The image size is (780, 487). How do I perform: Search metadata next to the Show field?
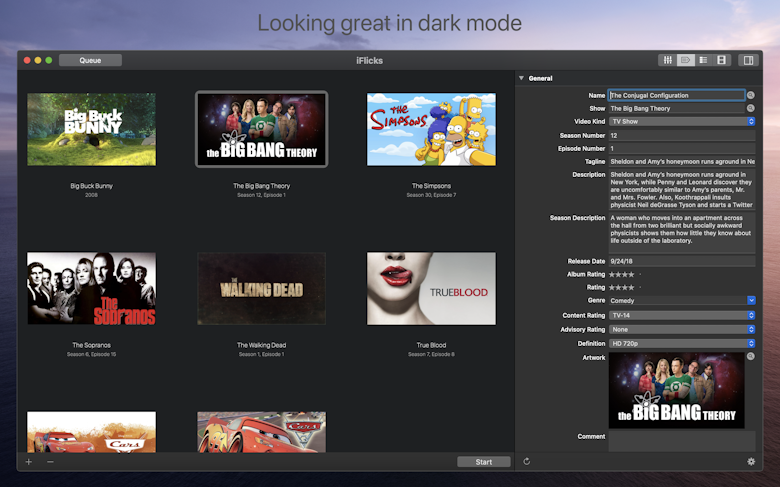tap(751, 108)
